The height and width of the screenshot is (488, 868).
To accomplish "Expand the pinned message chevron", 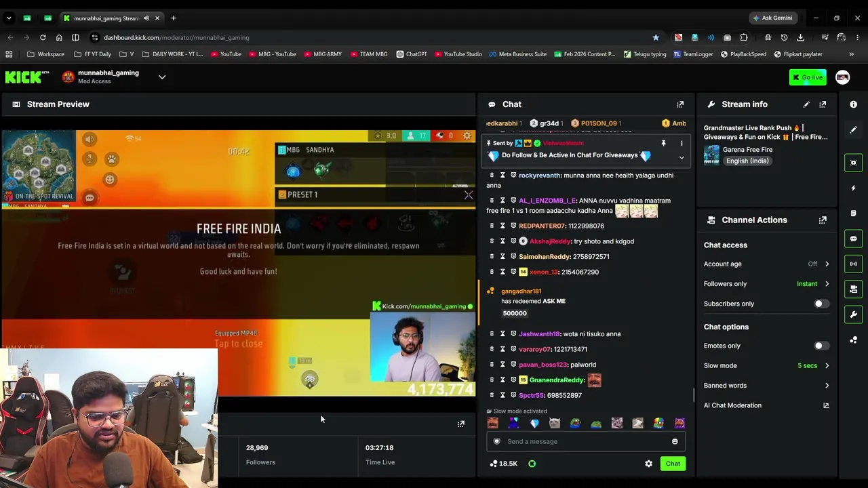I will 682,158.
